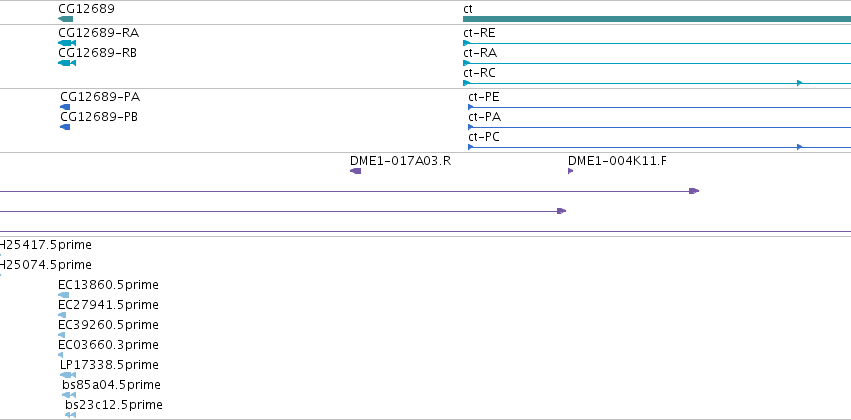
Task: Click the shorter purple arrowhead under DME1-004K11.F
Action: 562,211
